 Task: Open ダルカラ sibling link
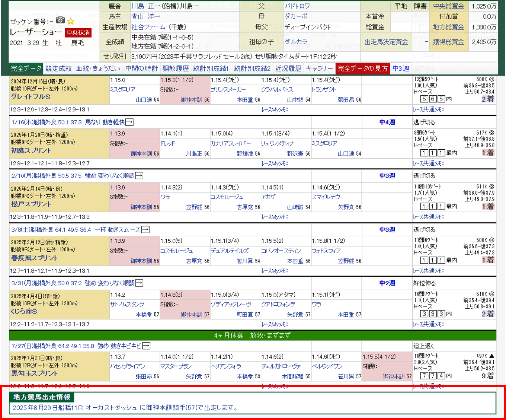point(296,42)
